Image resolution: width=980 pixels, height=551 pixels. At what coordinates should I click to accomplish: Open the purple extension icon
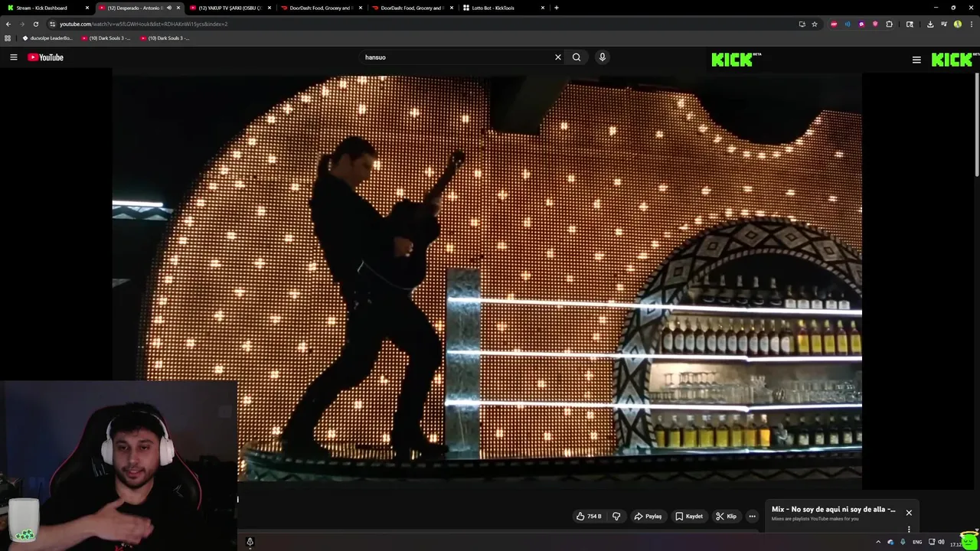coord(861,24)
